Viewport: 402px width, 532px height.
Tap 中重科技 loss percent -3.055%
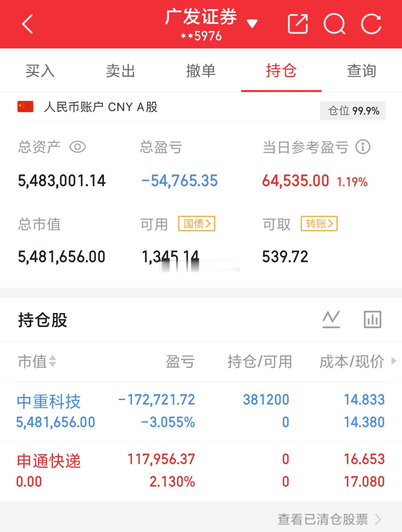coord(168,422)
